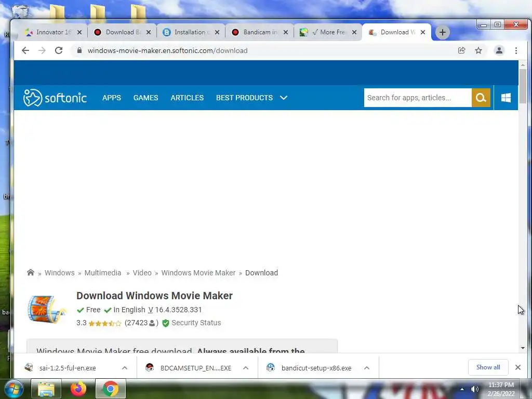Click the address bar URL
The image size is (532, 399).
tap(168, 50)
